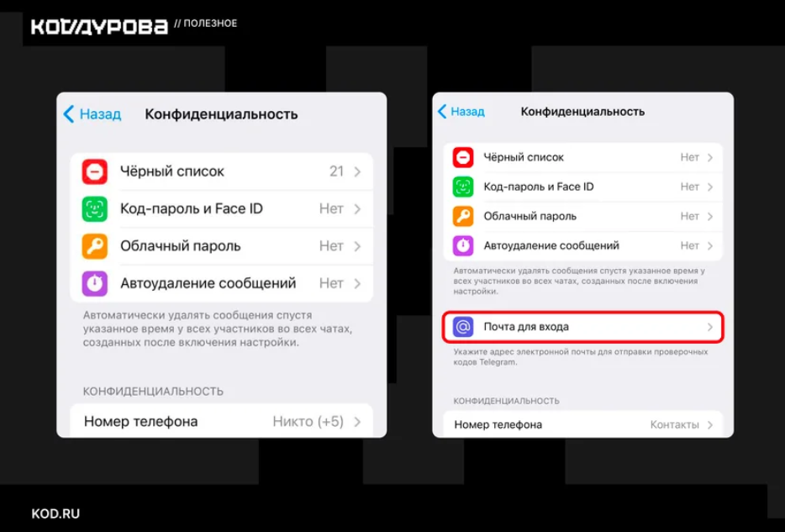Image resolution: width=785 pixels, height=532 pixels.
Task: Click the blue @ icon for Почта для входа
Action: click(x=463, y=327)
